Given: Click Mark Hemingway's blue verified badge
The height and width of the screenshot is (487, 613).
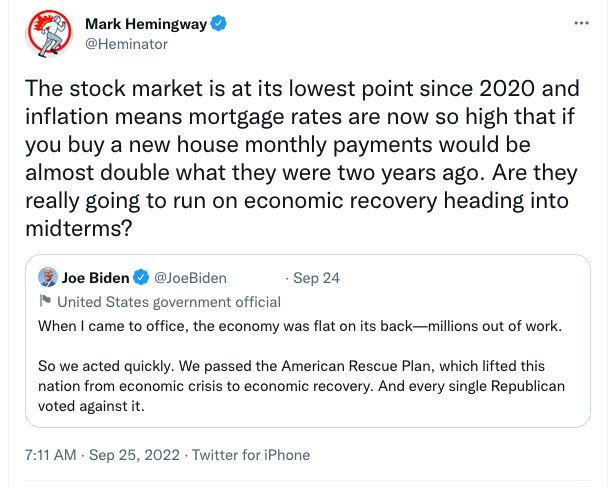Looking at the screenshot, I should (217, 23).
